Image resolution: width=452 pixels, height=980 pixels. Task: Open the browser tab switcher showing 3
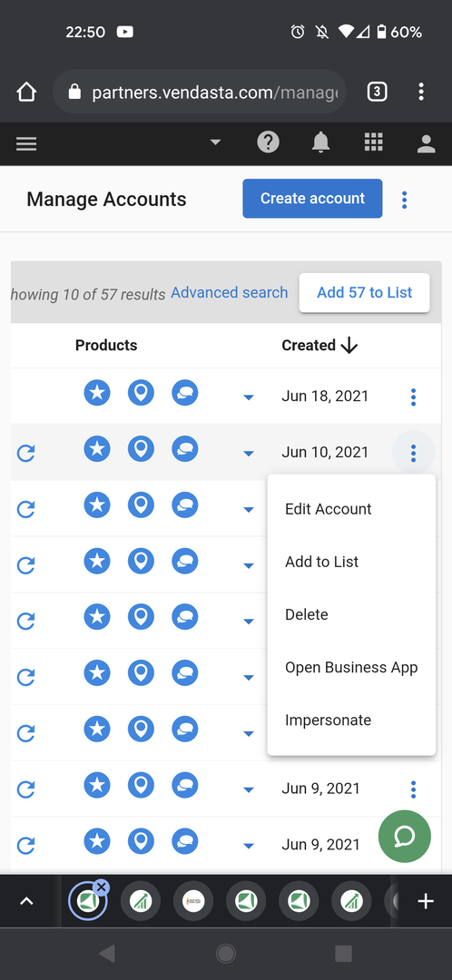click(x=377, y=92)
